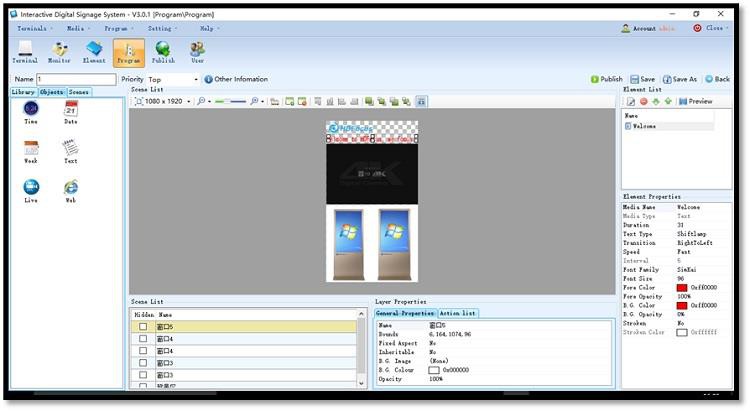The width and height of the screenshot is (750, 411).
Task: Switch to the Action list tab
Action: (458, 313)
